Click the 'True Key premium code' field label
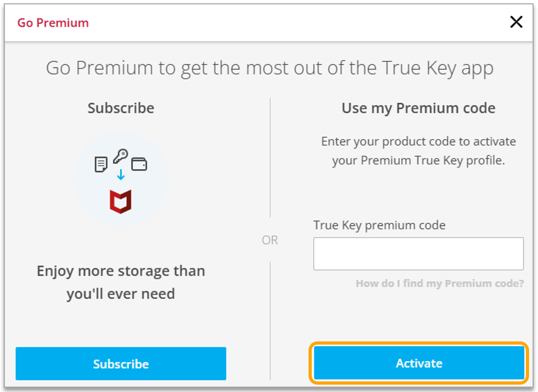This screenshot has height=392, width=538. click(x=379, y=225)
